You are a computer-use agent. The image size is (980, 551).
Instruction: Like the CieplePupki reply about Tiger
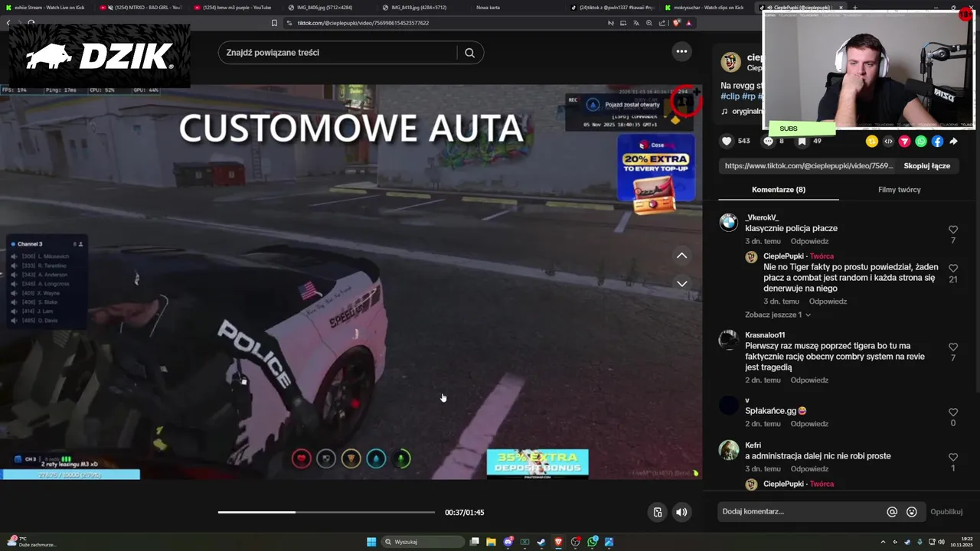pos(953,269)
